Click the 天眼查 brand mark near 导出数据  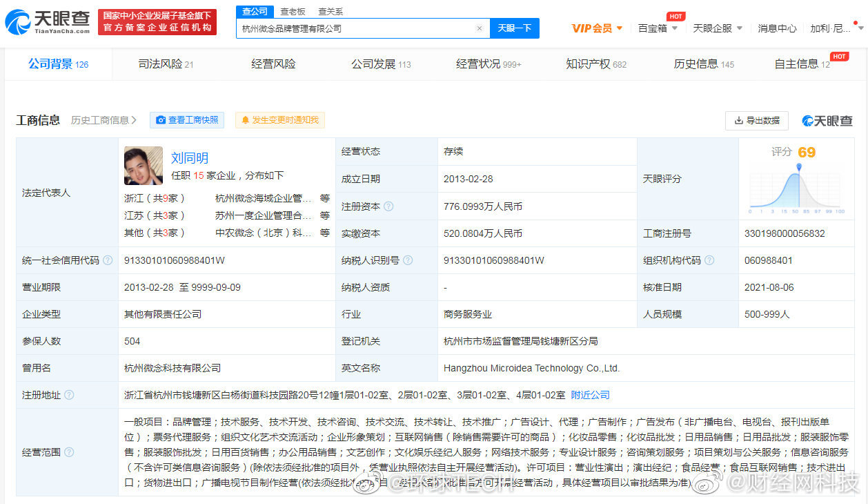click(x=827, y=120)
